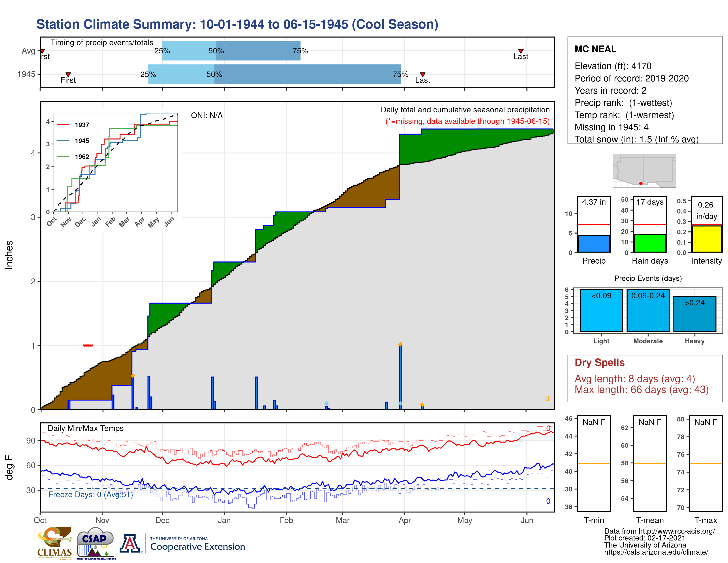Click the blue Precip total bar
Screen dimensions: 728x563
coord(594,244)
